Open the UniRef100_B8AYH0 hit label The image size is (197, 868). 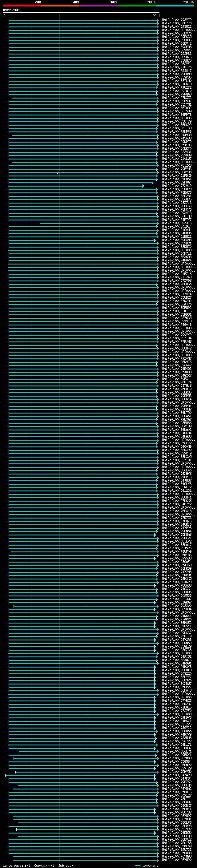coord(177,172)
